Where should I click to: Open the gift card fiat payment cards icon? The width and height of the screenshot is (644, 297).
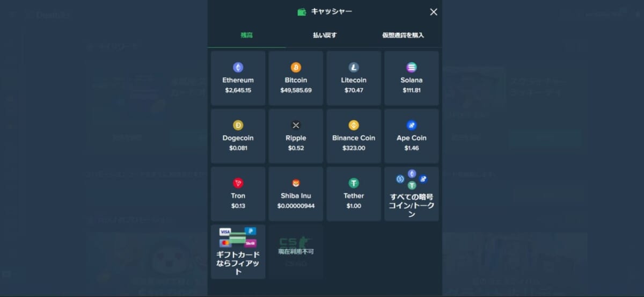click(238, 237)
